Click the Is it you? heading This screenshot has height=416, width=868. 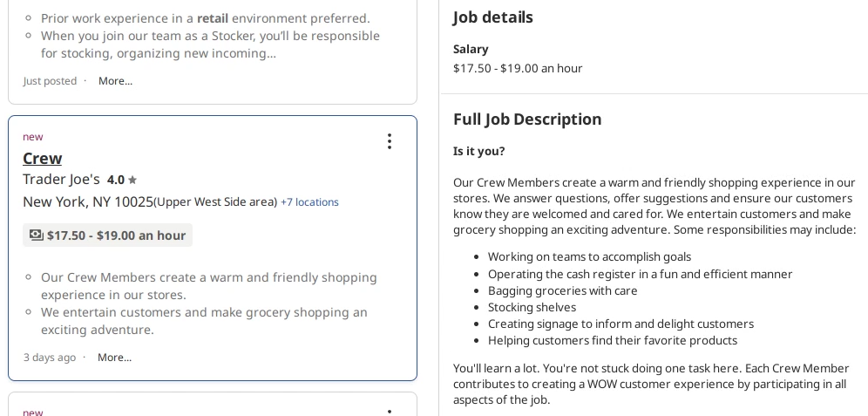point(478,151)
